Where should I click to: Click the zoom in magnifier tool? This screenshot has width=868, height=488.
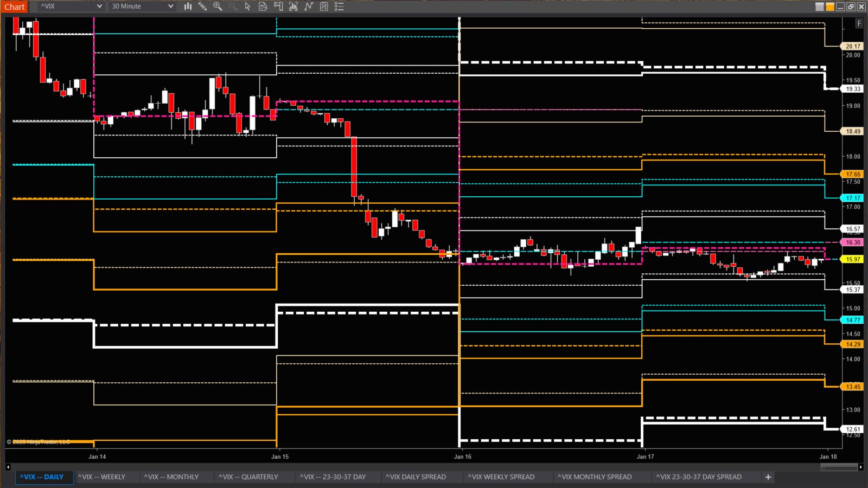[218, 7]
